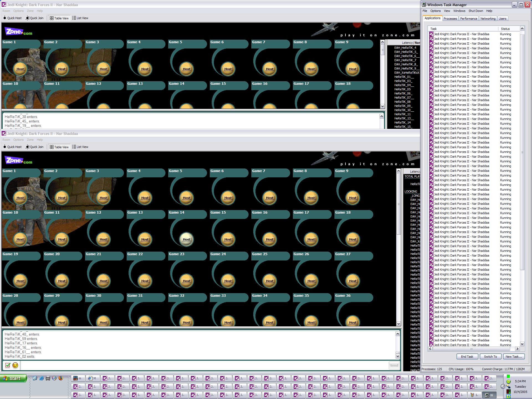Click upper window game table scrollbar thumb
This screenshot has width=532, height=399.
pos(383,50)
